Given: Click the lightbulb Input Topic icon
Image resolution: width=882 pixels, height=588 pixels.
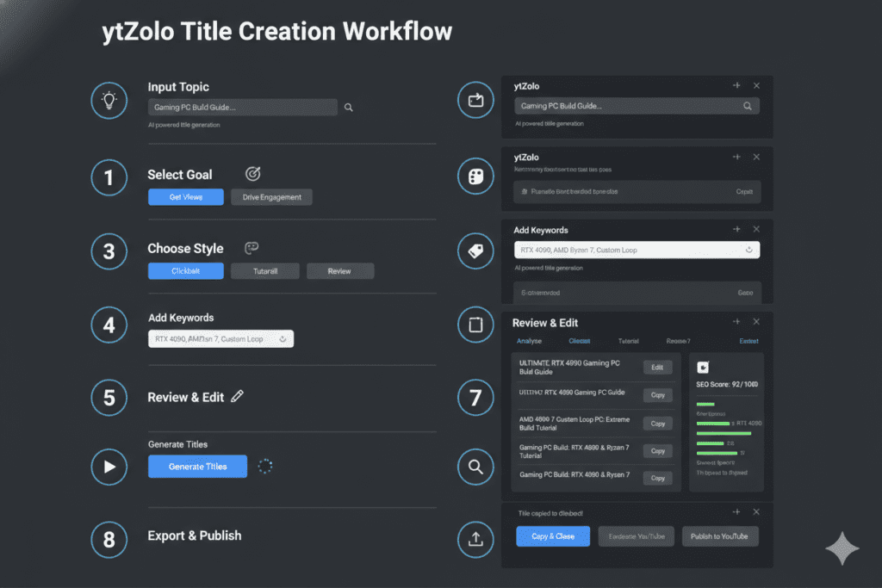Looking at the screenshot, I should tap(109, 100).
